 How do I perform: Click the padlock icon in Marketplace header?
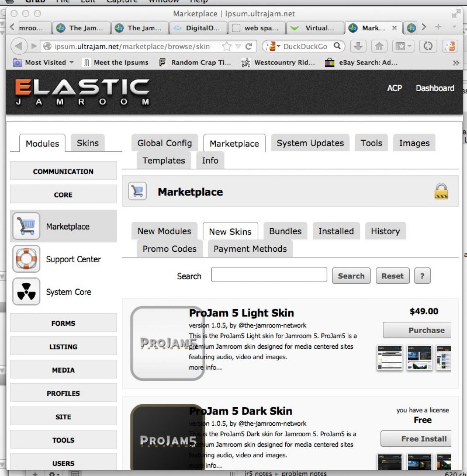click(x=441, y=191)
